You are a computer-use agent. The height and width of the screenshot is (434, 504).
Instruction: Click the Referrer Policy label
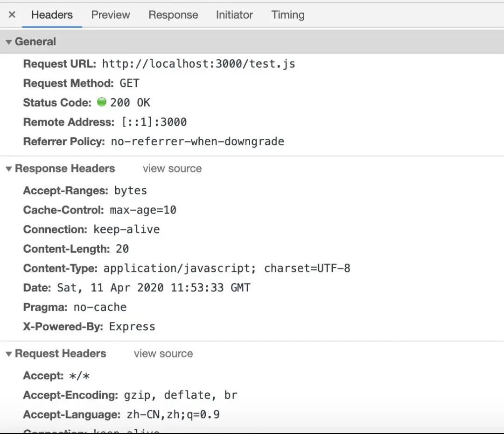click(x=64, y=142)
